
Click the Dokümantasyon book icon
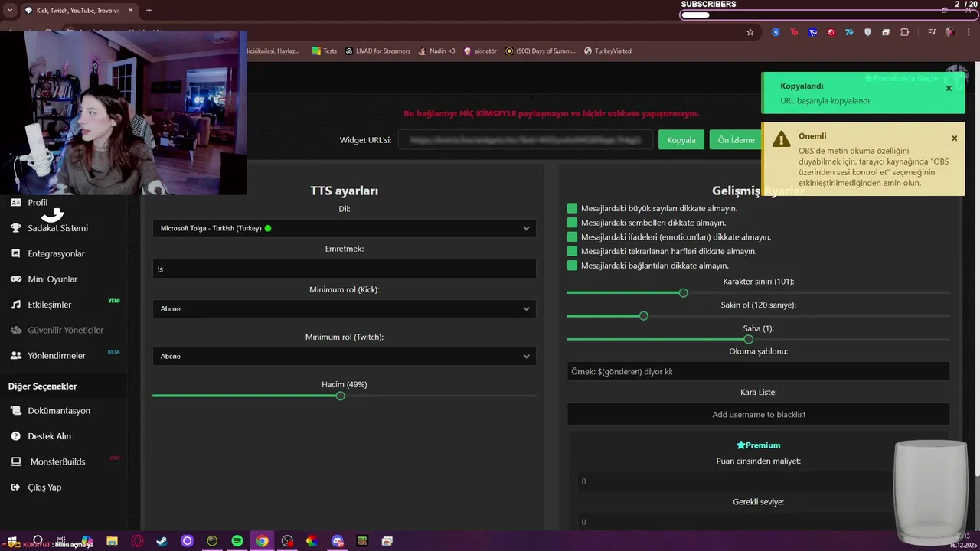(x=15, y=411)
